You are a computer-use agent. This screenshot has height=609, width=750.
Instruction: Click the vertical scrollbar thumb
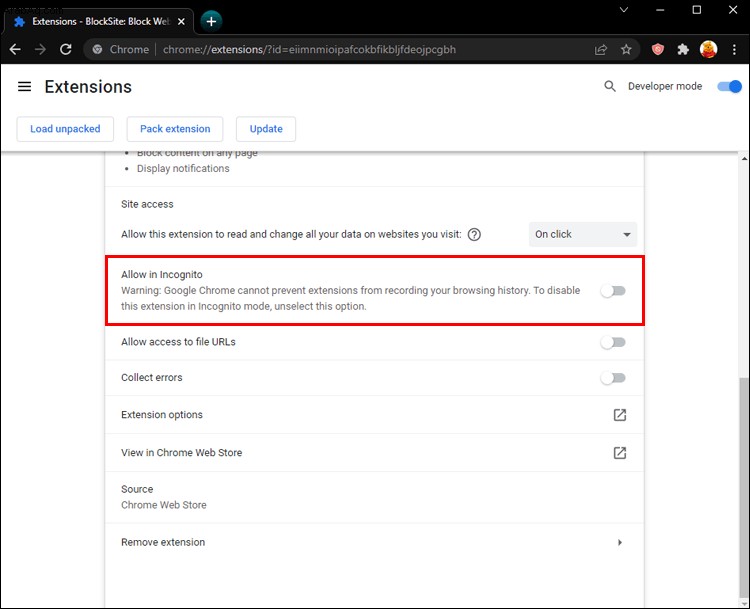coord(744,487)
